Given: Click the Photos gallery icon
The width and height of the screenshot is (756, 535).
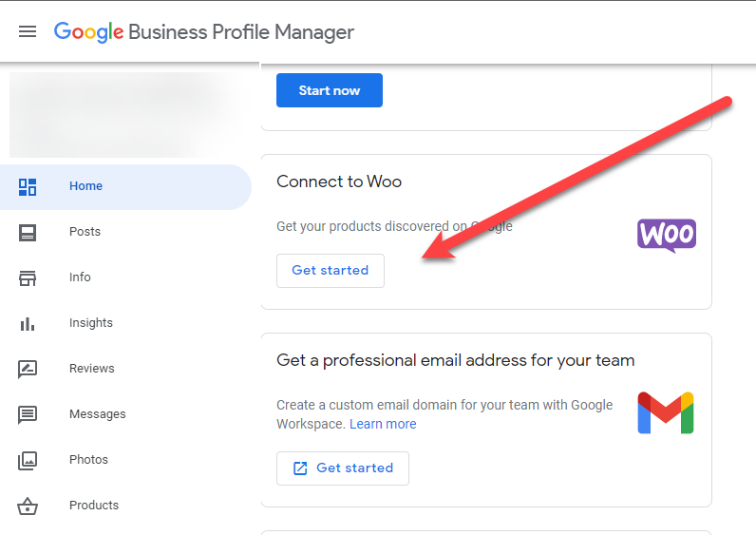Looking at the screenshot, I should [28, 461].
